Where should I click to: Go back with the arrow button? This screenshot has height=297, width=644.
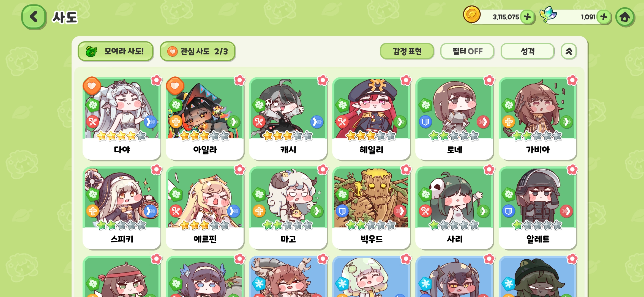click(x=34, y=16)
